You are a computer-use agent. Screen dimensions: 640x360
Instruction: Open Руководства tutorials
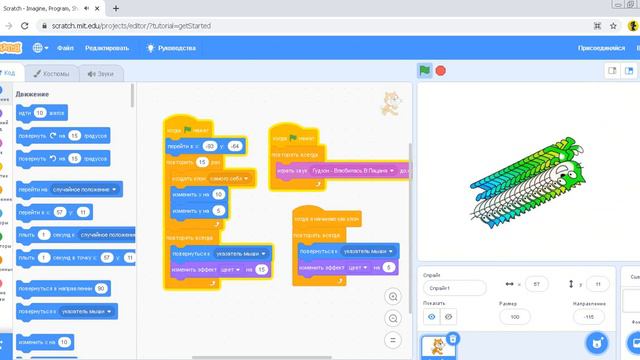171,48
